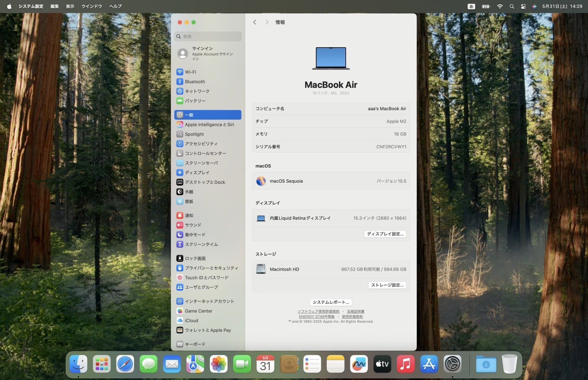Viewport: 588px width, 380px height.
Task: Open ヘルプ menu
Action: click(115, 6)
